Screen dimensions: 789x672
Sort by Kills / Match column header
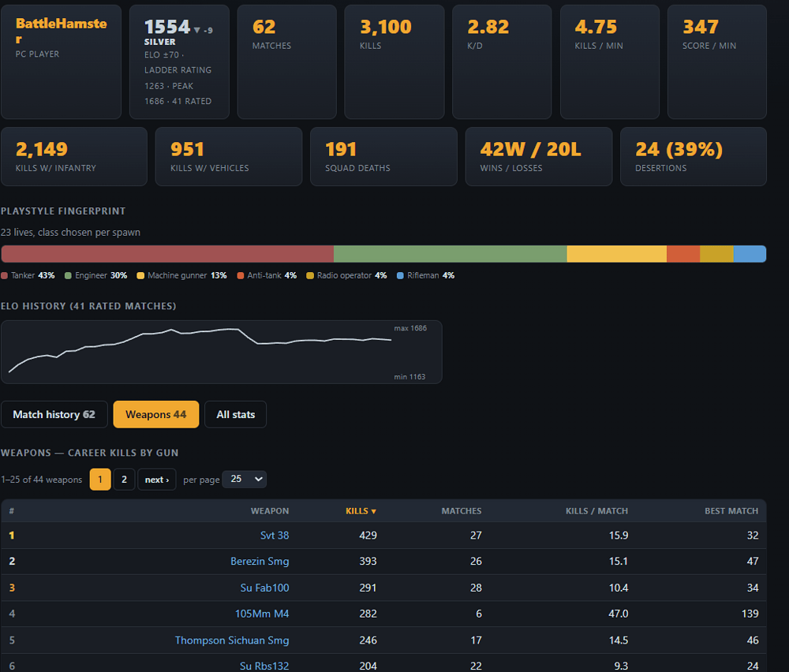click(x=596, y=511)
